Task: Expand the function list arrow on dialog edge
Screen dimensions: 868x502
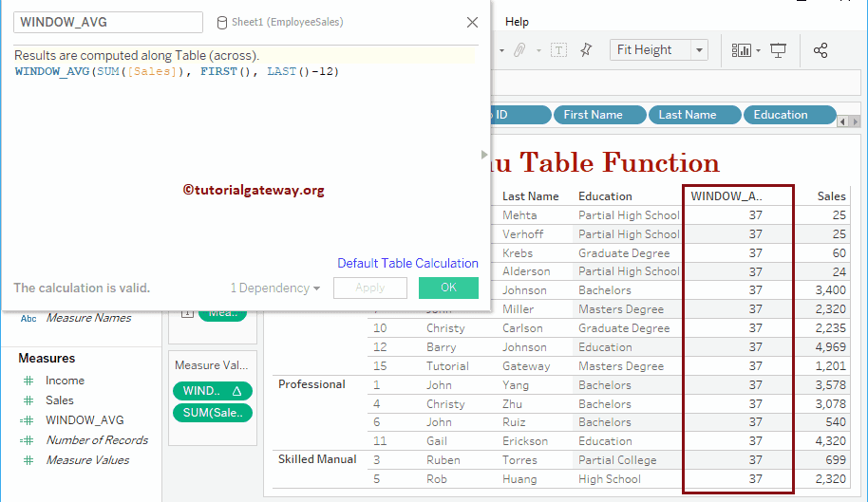Action: tap(484, 155)
